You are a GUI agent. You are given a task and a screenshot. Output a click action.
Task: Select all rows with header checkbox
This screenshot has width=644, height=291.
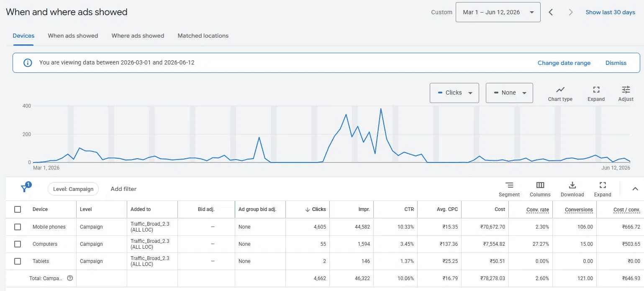[x=18, y=209]
